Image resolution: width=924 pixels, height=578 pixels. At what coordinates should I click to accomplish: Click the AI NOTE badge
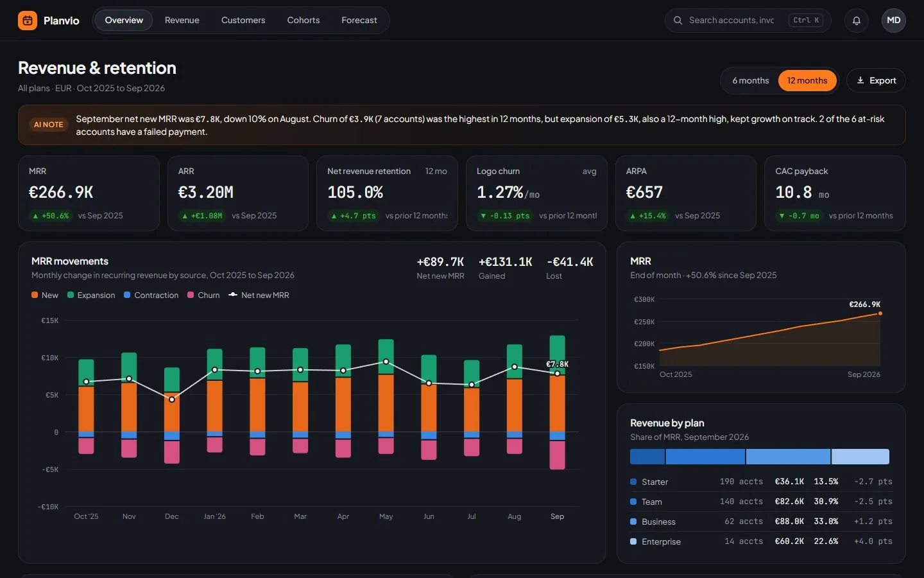49,125
